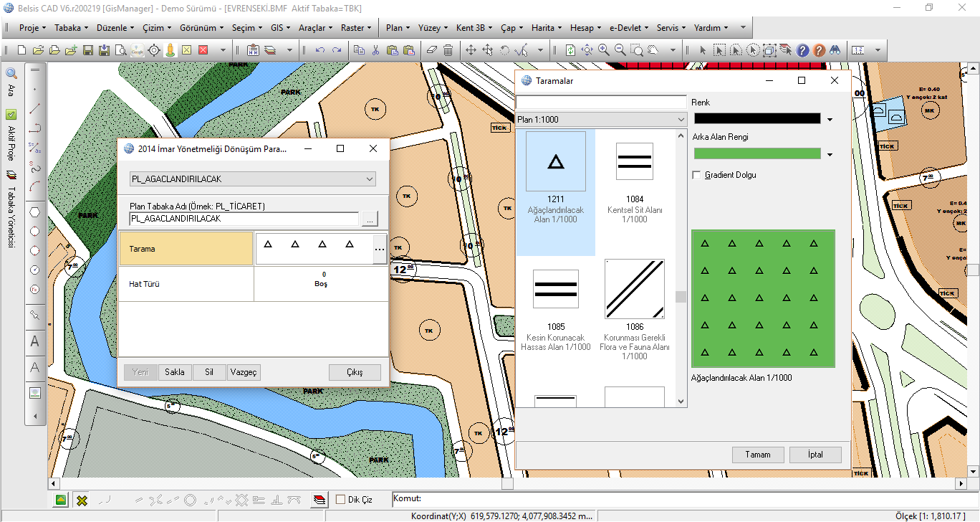Screen dimensions: 980x522
Task: Open the Arka Alan Rengi dropdown arrow
Action: [830, 154]
